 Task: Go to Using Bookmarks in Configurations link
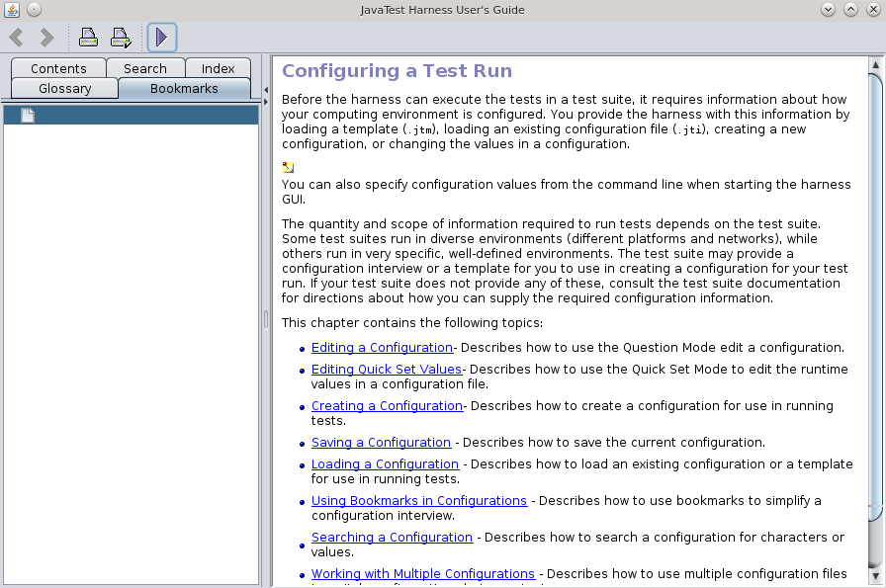[x=418, y=500]
